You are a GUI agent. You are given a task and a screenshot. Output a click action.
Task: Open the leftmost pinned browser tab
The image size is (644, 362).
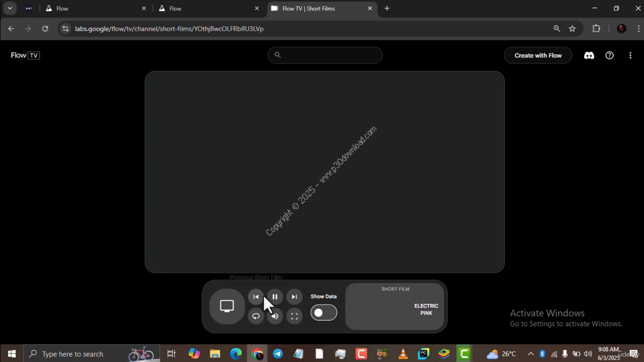point(29,9)
